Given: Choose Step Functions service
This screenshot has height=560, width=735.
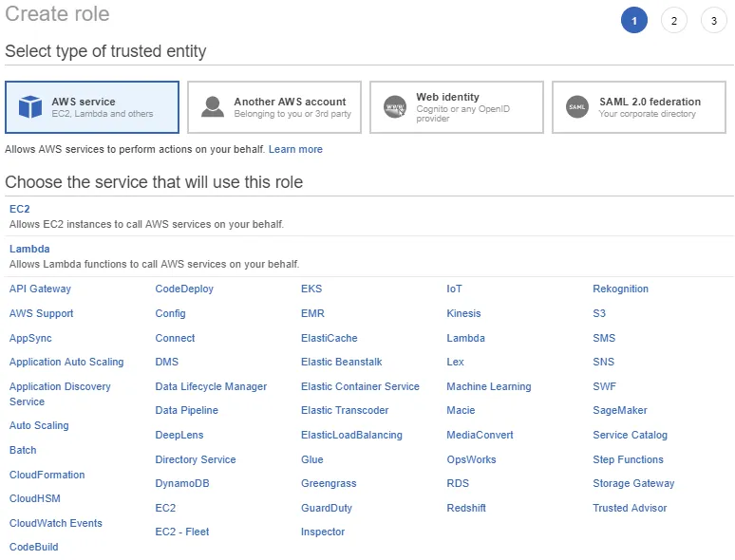Looking at the screenshot, I should click(x=628, y=459).
